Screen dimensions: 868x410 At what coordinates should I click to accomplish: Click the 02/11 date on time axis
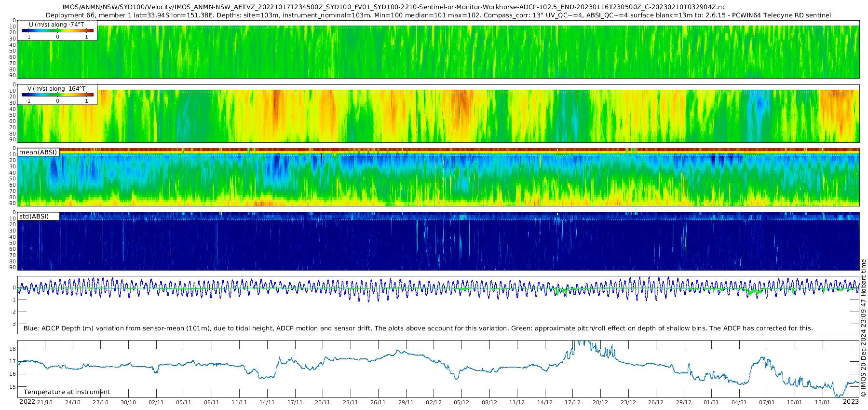(x=156, y=402)
